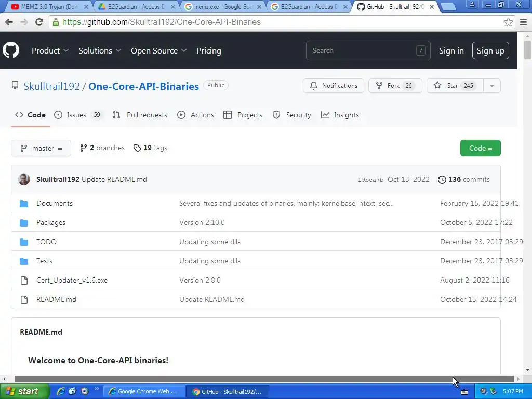Expand the Star lists dropdown arrow

491,86
